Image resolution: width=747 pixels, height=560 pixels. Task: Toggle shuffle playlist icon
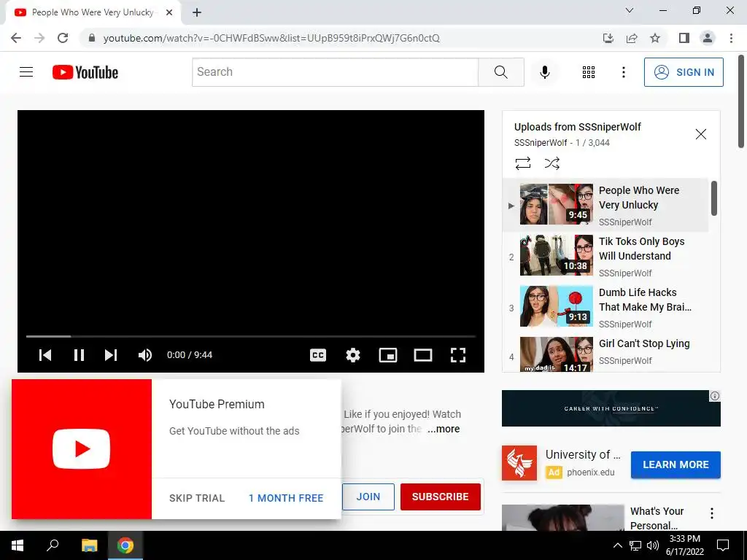tap(551, 163)
